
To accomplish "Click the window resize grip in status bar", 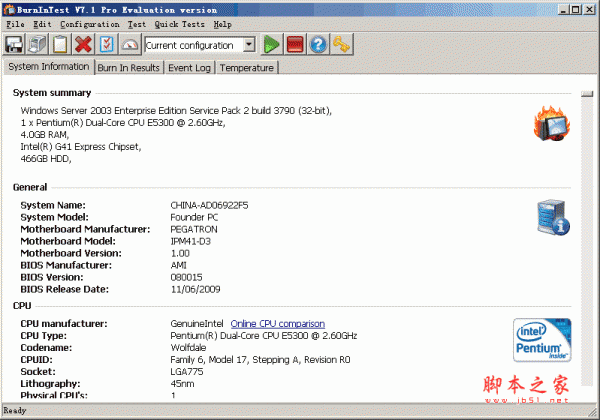I will pyautogui.click(x=593, y=412).
